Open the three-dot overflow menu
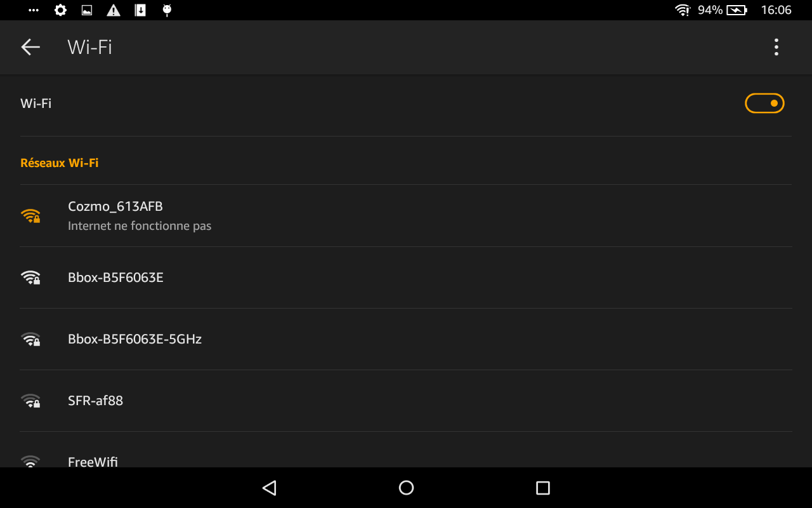The height and width of the screenshot is (508, 812). 776,47
